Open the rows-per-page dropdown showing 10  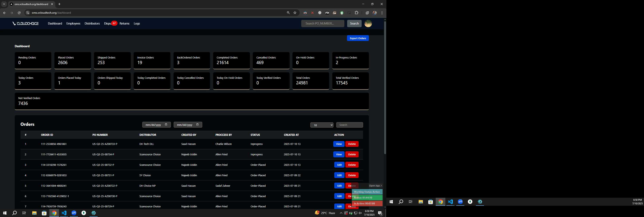coord(322,125)
